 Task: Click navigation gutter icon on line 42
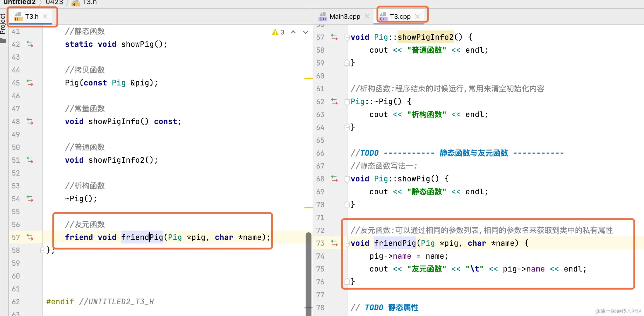[x=30, y=44]
